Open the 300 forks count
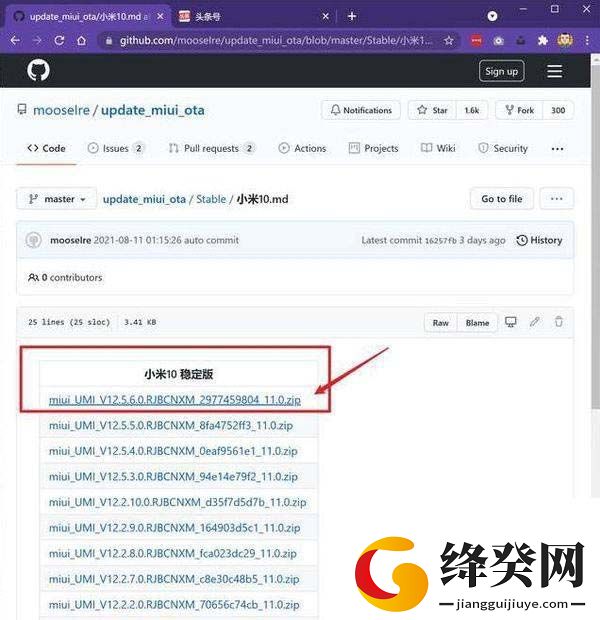This screenshot has height=620, width=600. coord(558,110)
